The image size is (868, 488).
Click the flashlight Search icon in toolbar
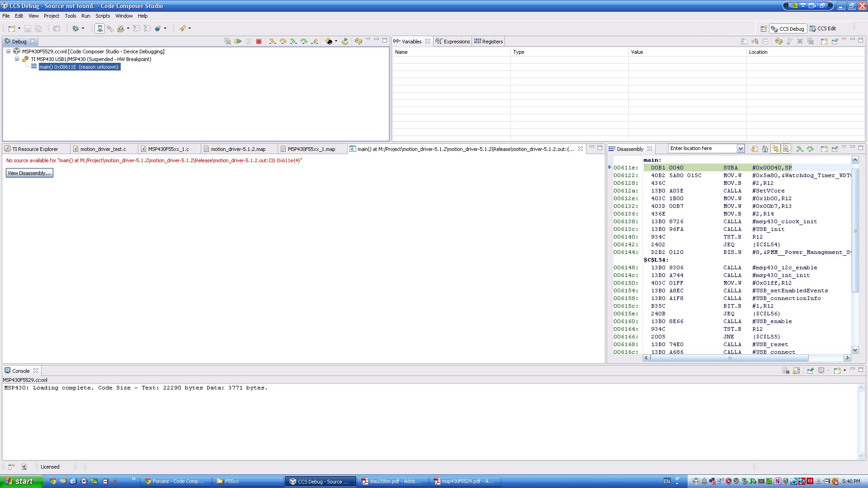click(x=182, y=28)
